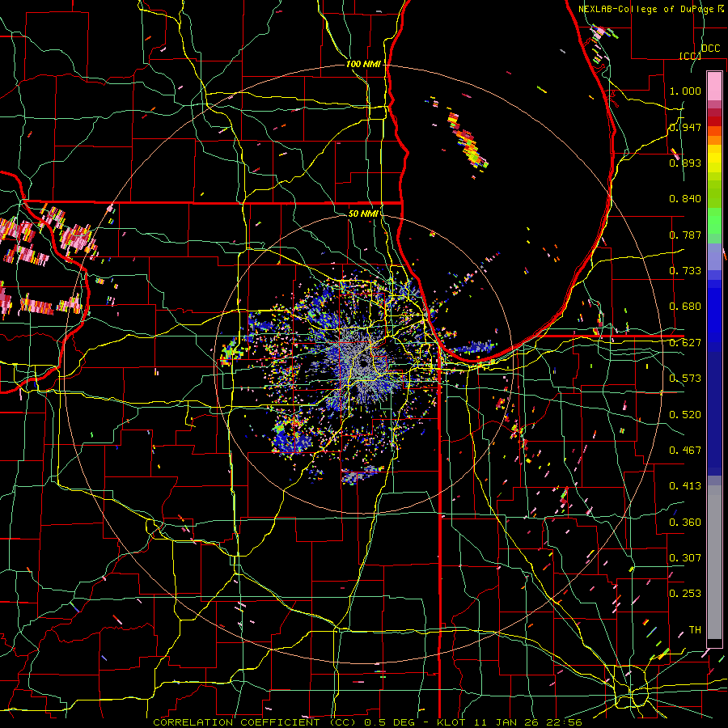Pick the bright green color bar segment

tap(714, 221)
